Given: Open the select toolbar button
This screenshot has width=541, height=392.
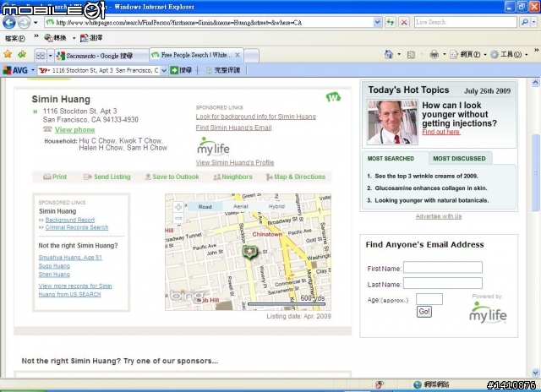Looking at the screenshot, I should 91,38.
